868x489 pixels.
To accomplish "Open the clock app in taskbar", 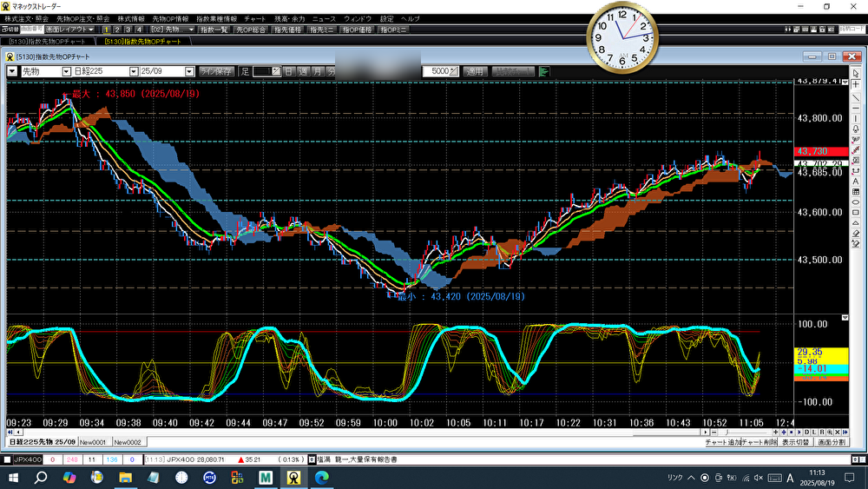I will coord(181,478).
